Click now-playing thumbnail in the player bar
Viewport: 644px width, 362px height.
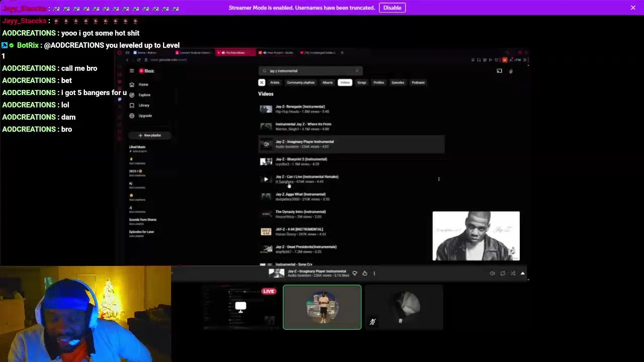pos(276,273)
